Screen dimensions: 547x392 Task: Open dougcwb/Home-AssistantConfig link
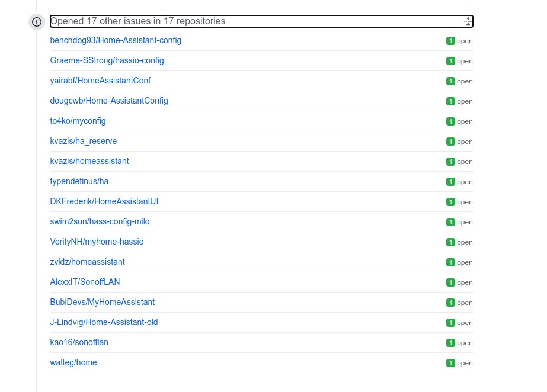click(109, 101)
